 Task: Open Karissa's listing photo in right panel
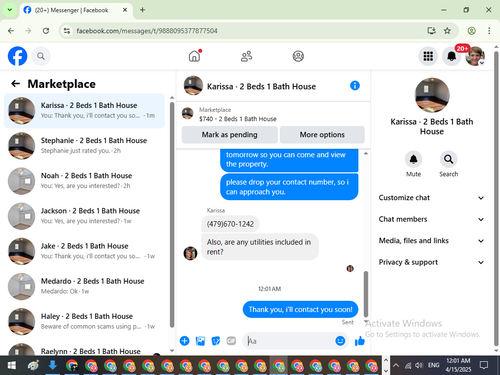point(432,95)
